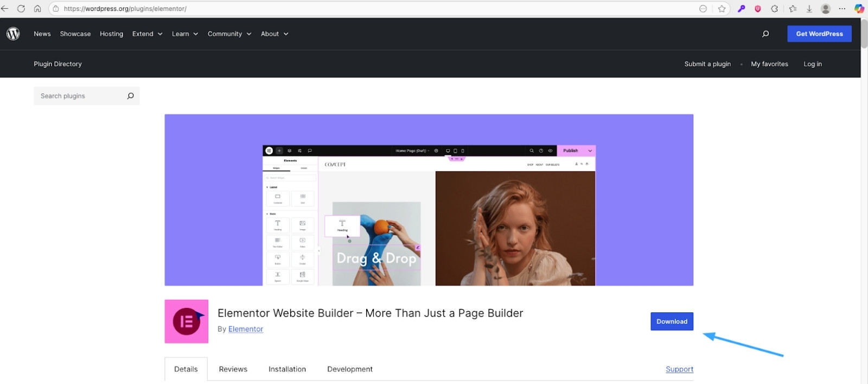This screenshot has width=868, height=384.
Task: Click the browser back arrow
Action: pos(5,9)
